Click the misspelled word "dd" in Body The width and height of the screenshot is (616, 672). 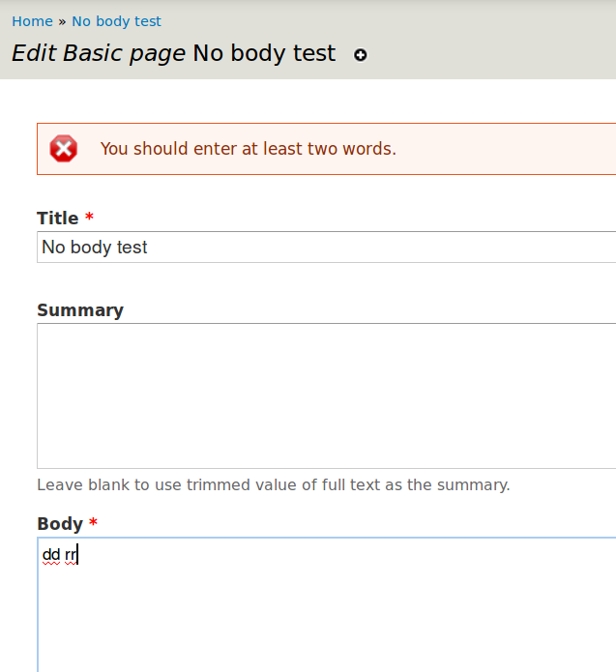[x=50, y=555]
